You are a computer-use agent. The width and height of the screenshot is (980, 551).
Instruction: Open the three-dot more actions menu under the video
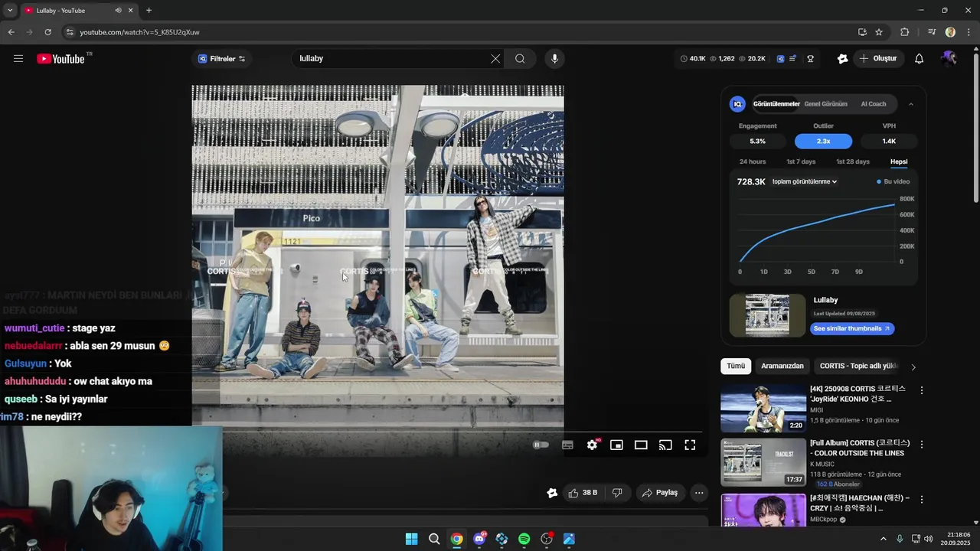(699, 493)
